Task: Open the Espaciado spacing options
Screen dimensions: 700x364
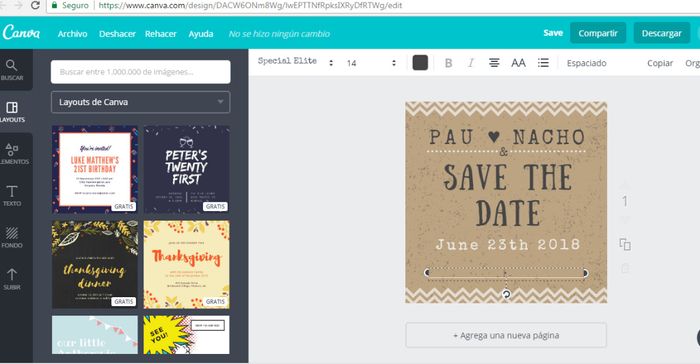Action: pyautogui.click(x=587, y=63)
